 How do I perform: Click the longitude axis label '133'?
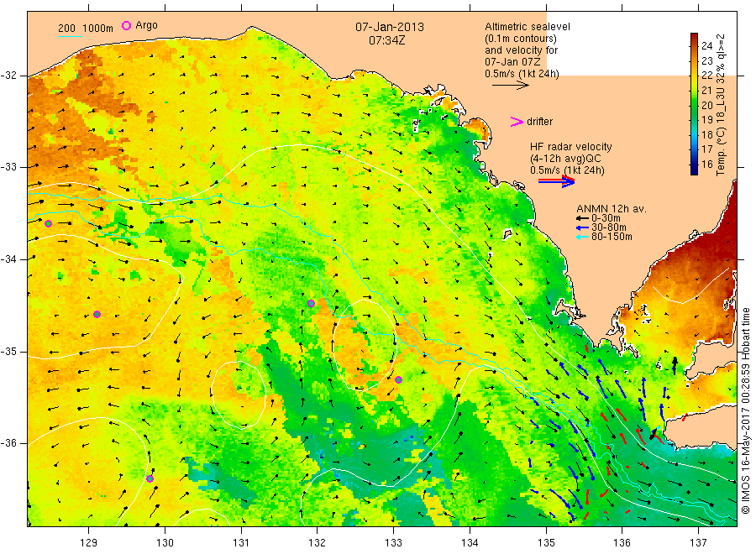coord(393,543)
